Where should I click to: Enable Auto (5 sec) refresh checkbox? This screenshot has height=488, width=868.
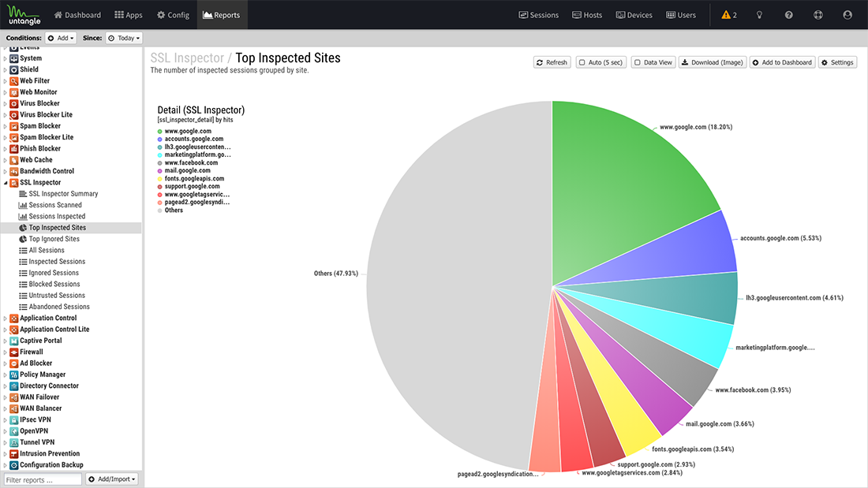click(x=582, y=62)
